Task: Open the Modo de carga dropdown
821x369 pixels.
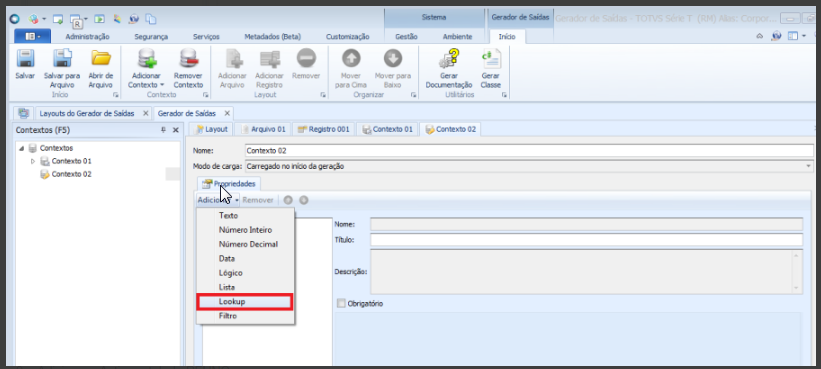Action: 809,166
